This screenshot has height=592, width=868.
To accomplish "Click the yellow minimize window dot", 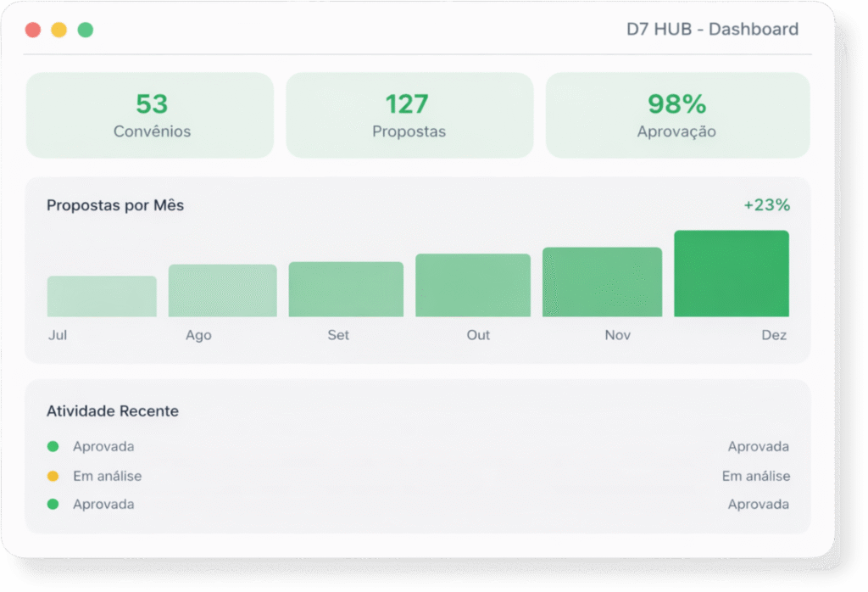I will (58, 30).
